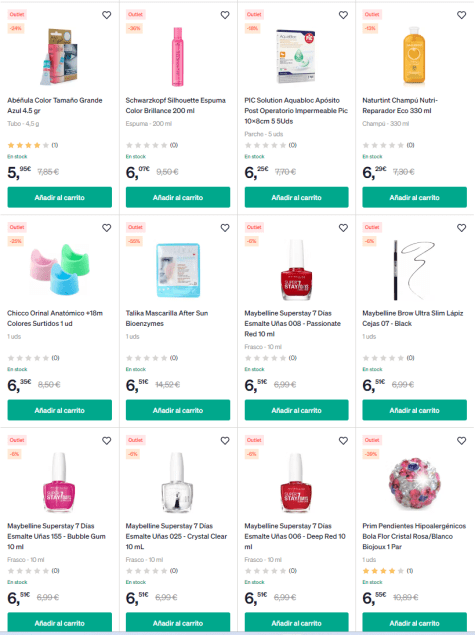
Task: Wishlist the Maybelline Passionate Red polish
Action: pyautogui.click(x=343, y=228)
